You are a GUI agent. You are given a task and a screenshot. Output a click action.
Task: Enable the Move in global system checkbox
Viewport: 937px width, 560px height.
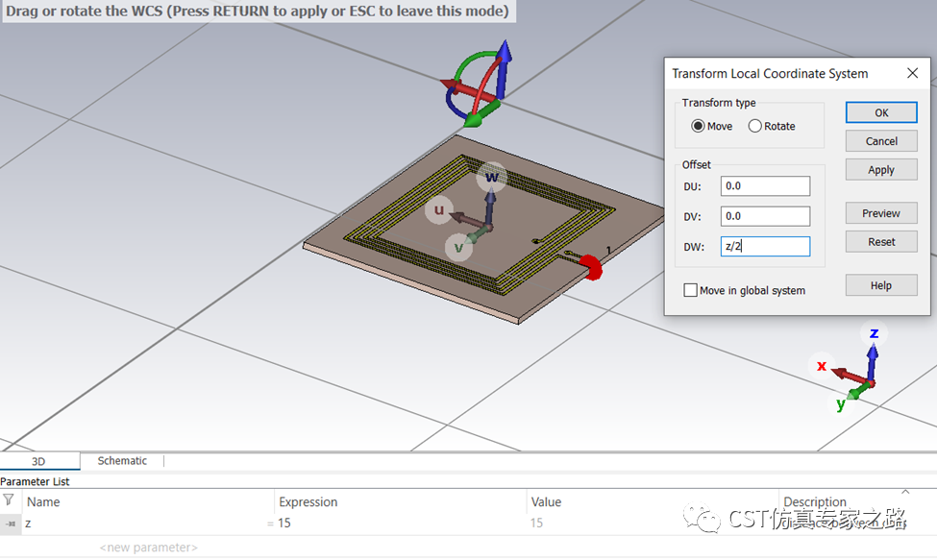690,290
